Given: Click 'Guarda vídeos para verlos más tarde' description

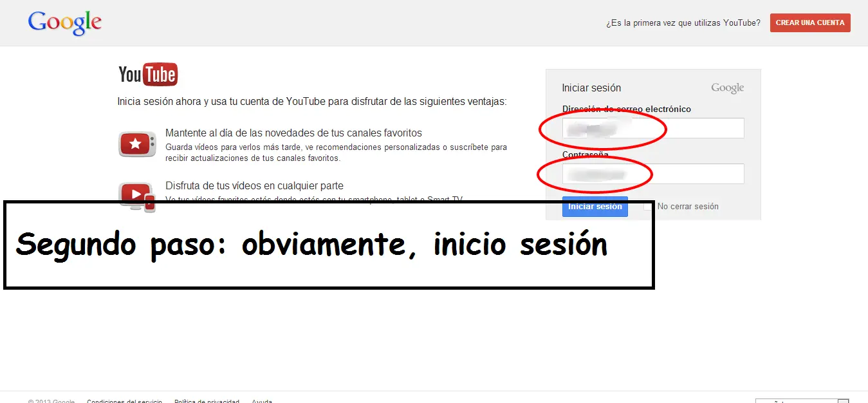Looking at the screenshot, I should (x=336, y=153).
